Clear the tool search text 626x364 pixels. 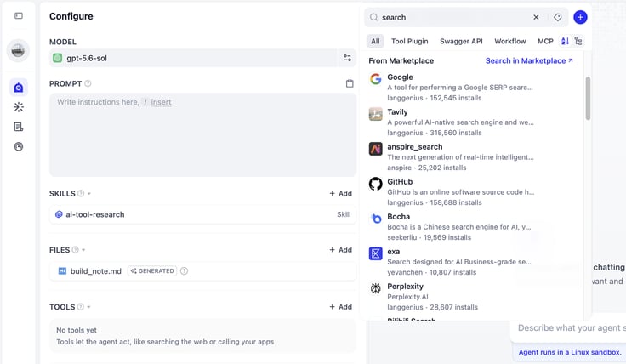[x=536, y=17]
